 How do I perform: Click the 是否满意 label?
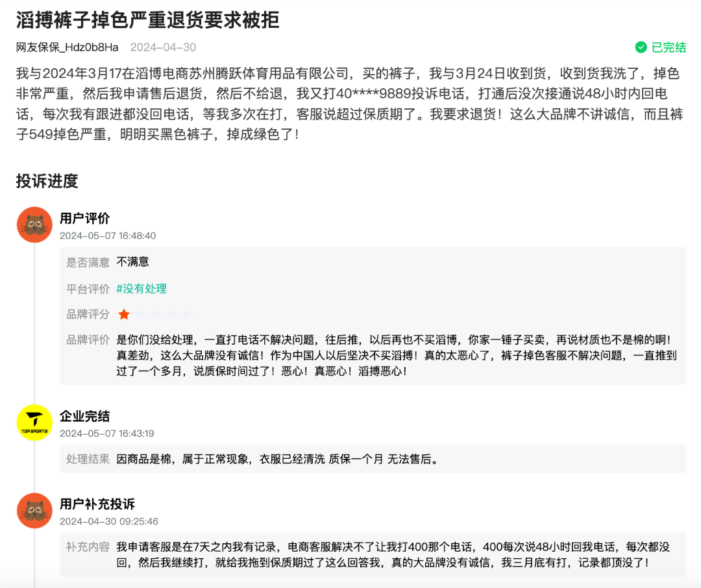(88, 262)
